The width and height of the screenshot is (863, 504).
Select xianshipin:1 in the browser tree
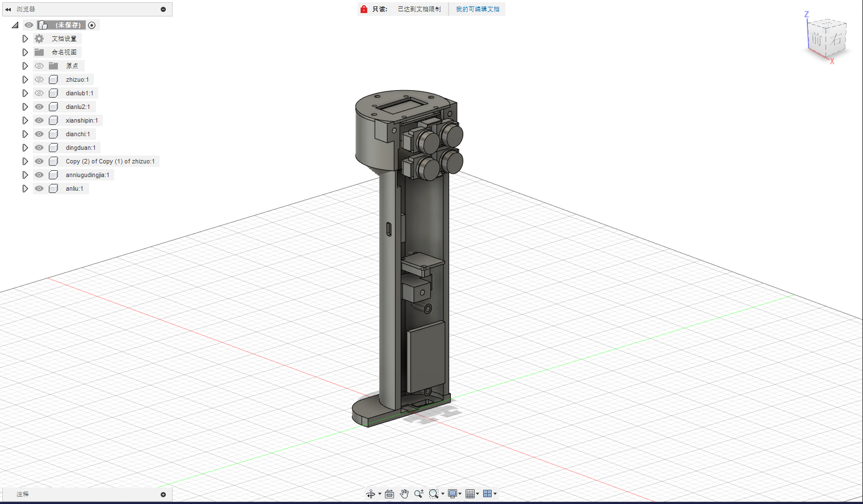[82, 120]
